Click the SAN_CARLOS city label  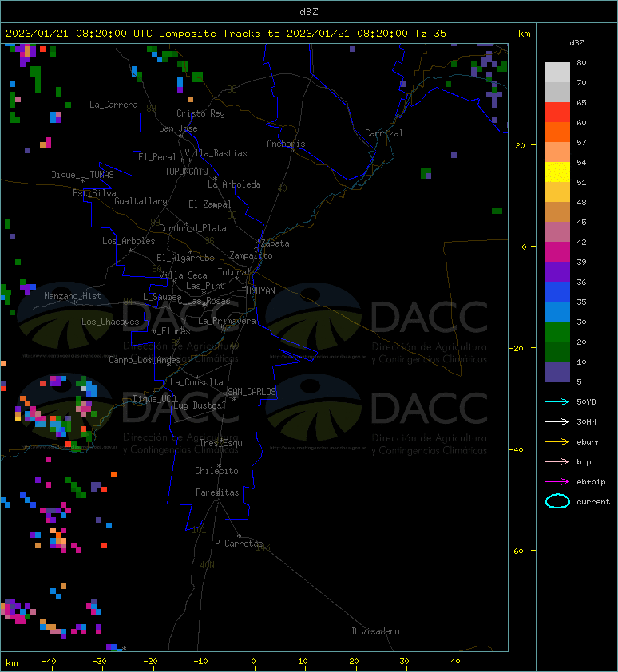[x=252, y=392]
